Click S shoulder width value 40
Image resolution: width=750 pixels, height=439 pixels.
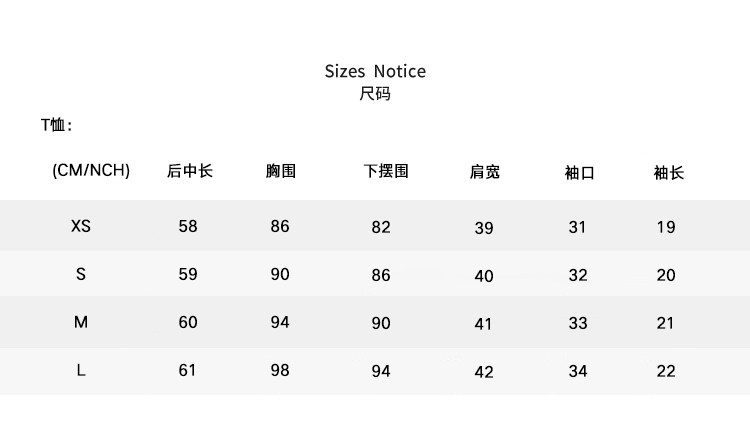coord(484,276)
